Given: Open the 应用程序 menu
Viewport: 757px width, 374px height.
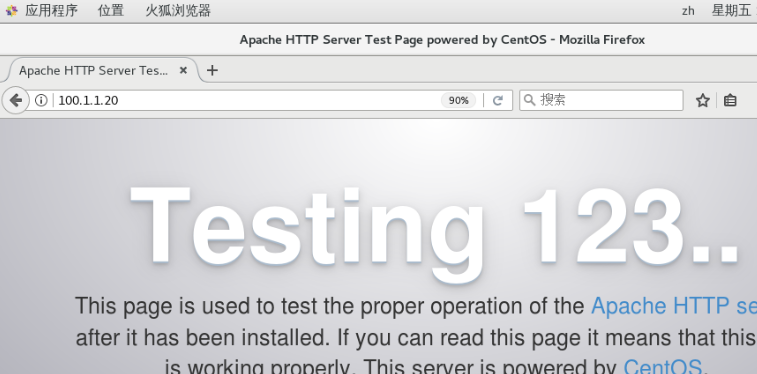Looking at the screenshot, I should tap(51, 11).
